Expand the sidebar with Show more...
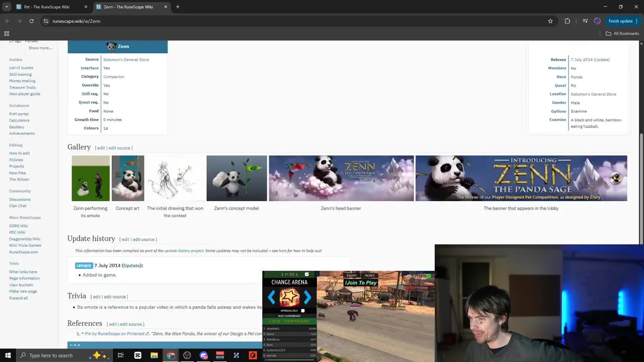 (x=40, y=48)
